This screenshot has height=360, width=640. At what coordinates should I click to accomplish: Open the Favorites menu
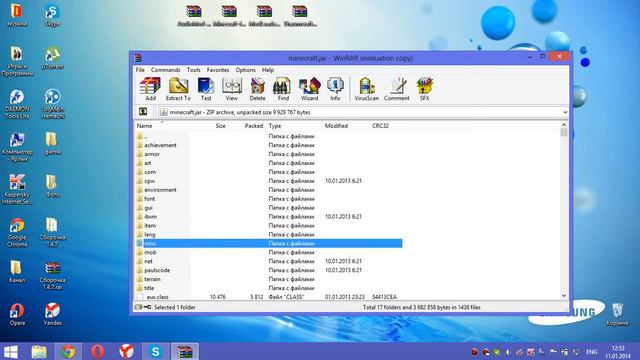point(218,70)
